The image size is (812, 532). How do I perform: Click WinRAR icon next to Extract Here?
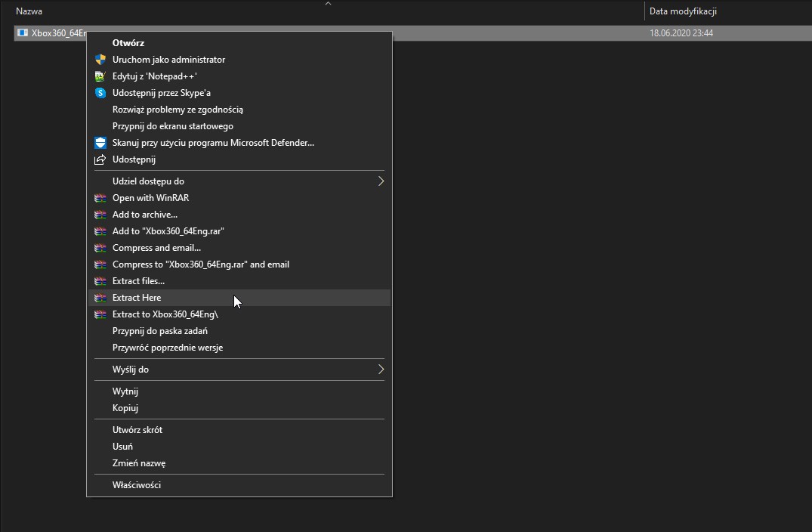100,297
